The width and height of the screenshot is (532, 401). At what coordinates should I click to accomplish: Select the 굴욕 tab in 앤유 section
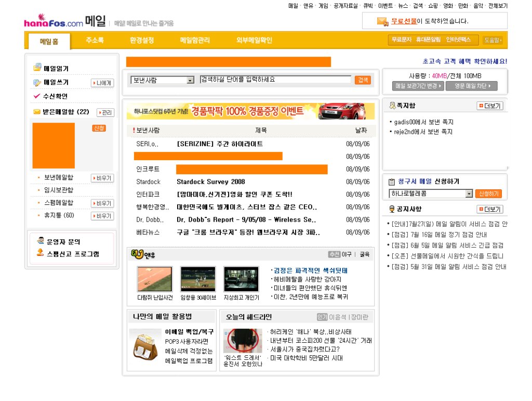coord(365,254)
